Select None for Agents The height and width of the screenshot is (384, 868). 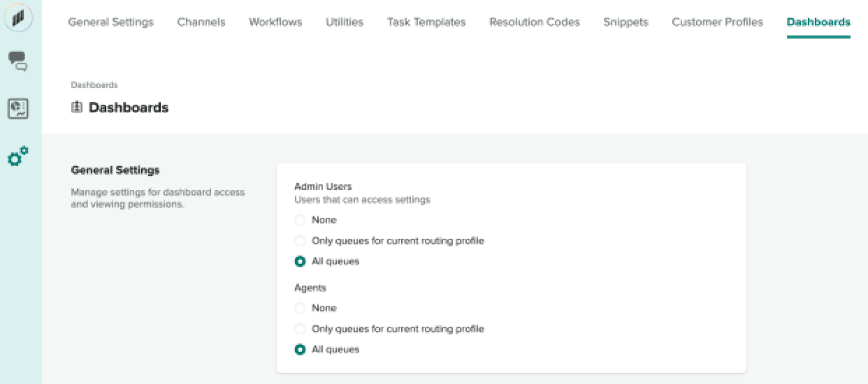click(x=300, y=308)
